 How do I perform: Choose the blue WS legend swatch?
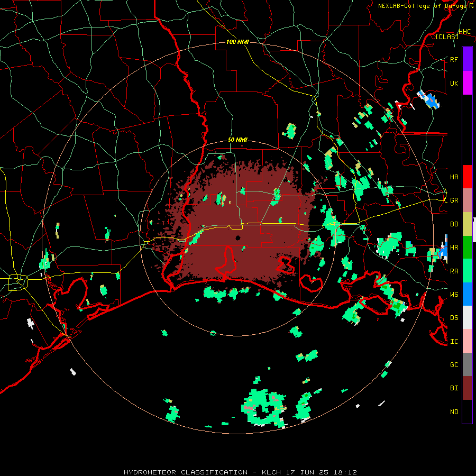(467, 294)
